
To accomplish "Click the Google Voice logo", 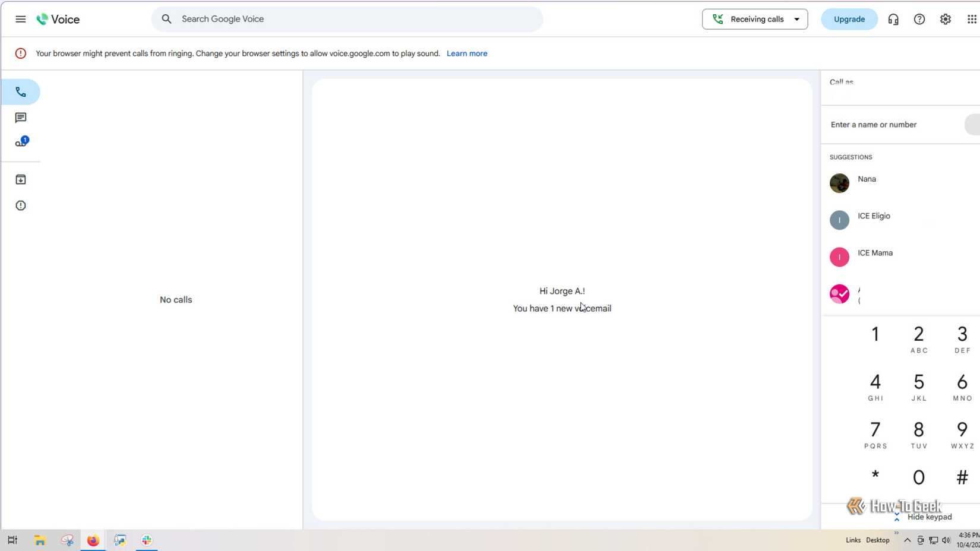I will coord(58,19).
